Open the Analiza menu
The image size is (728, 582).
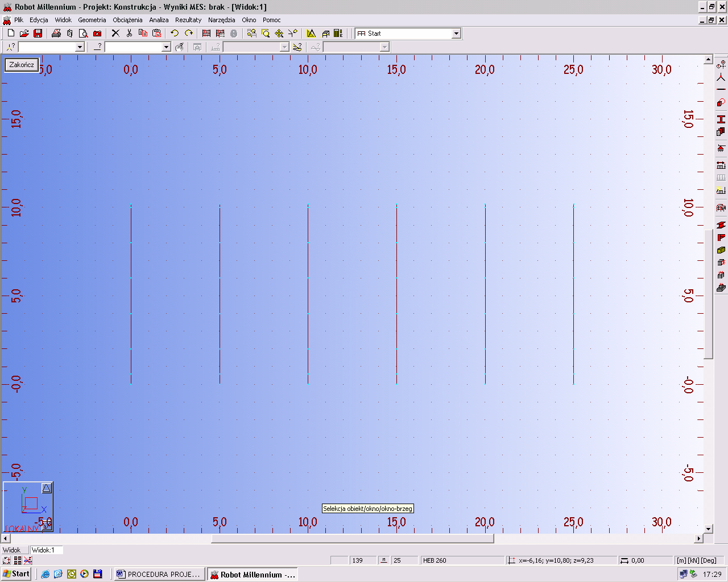point(159,20)
